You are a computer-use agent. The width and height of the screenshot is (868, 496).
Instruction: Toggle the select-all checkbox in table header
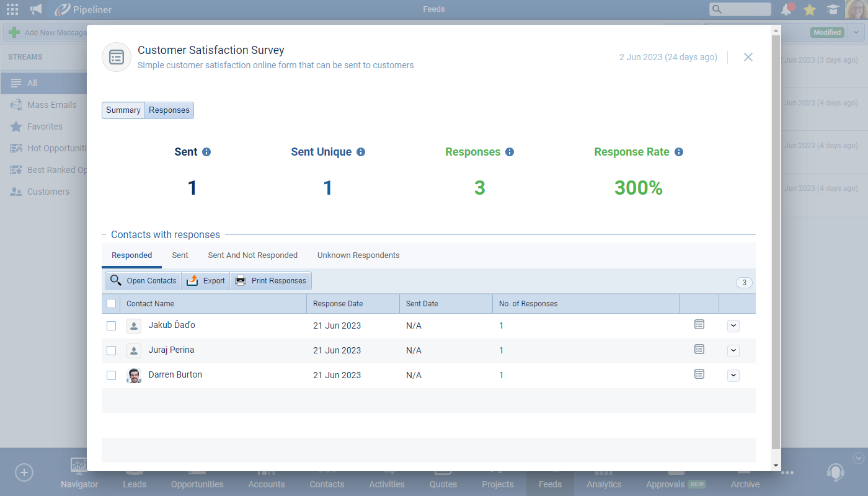point(112,304)
